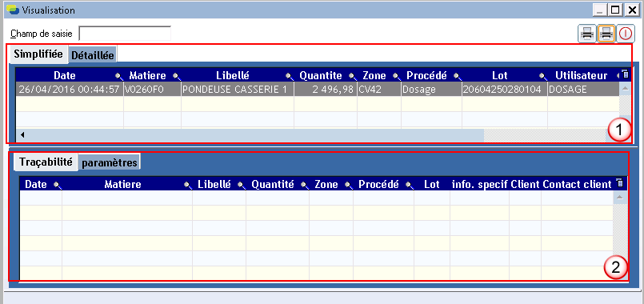Select the CV42 zone cell

tap(379, 90)
